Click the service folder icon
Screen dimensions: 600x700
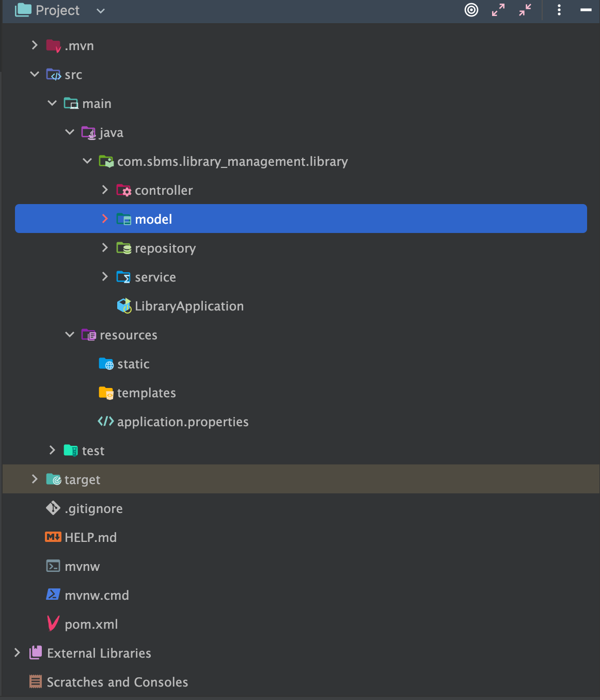pyautogui.click(x=124, y=277)
